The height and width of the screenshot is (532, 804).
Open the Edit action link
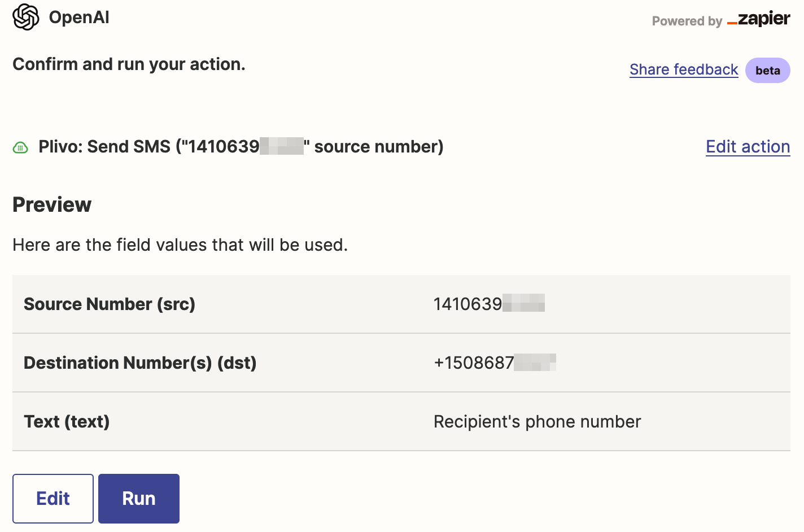pos(748,146)
